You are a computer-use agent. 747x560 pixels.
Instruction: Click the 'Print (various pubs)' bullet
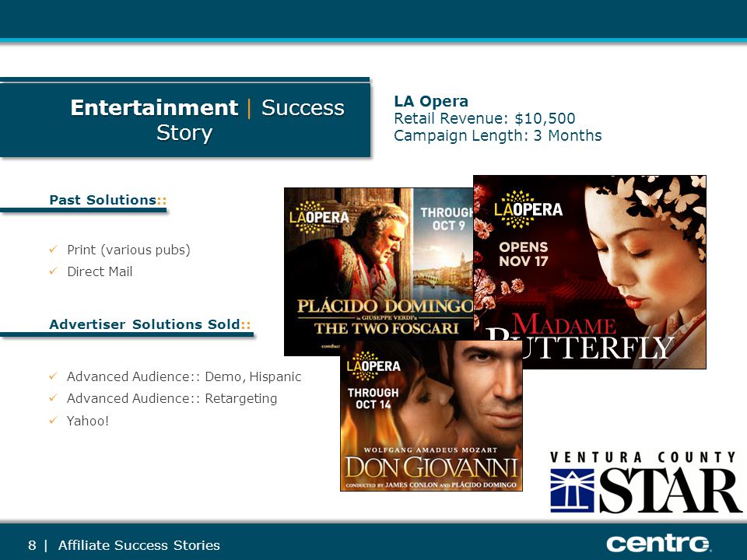128,250
